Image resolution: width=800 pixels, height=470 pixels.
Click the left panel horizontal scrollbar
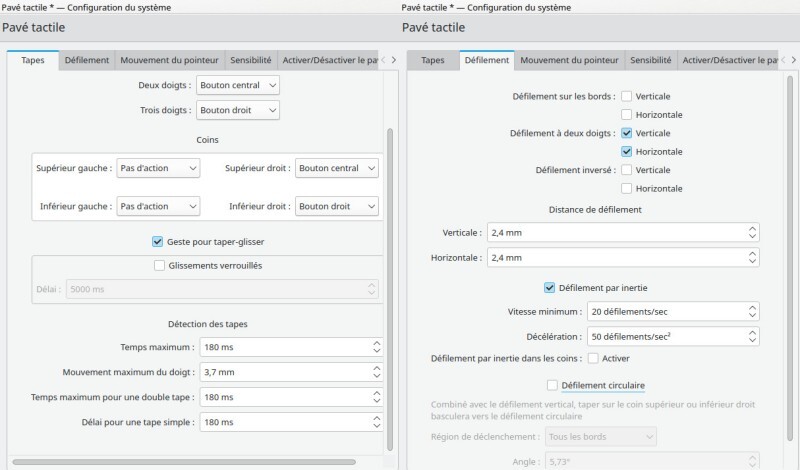(190, 461)
